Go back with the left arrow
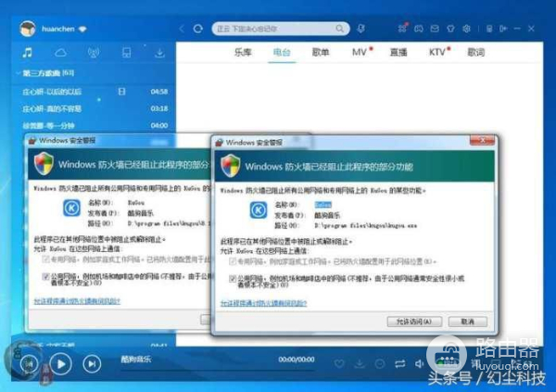Viewport: 556px width, 392px height. pyautogui.click(x=182, y=29)
